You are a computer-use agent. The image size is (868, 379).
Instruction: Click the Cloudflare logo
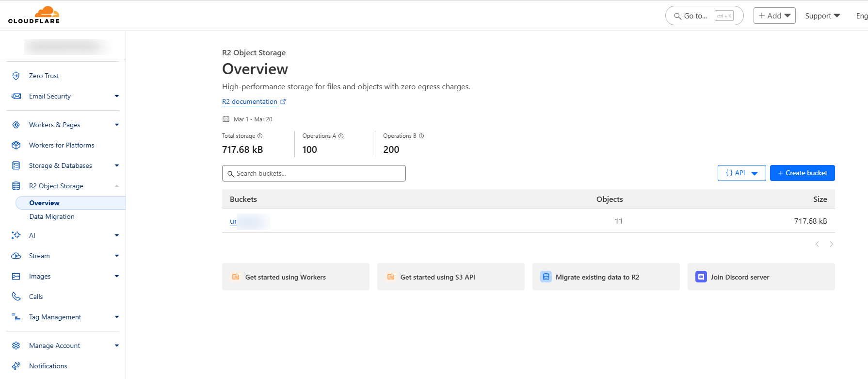[34, 15]
